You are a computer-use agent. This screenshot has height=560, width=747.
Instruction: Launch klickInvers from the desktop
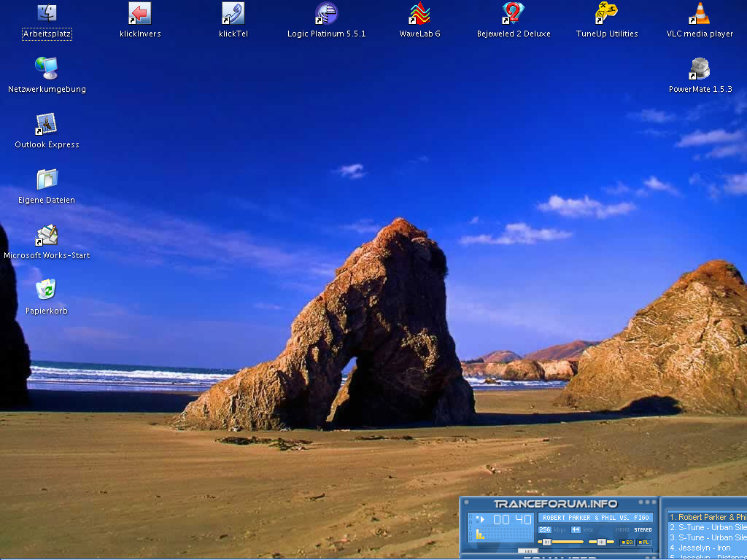tap(139, 13)
